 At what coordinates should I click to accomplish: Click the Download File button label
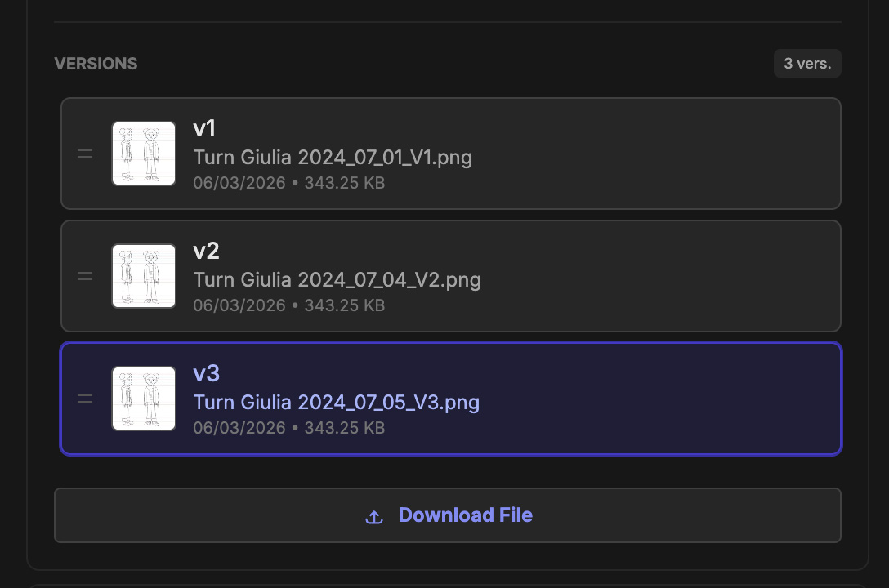tap(465, 515)
